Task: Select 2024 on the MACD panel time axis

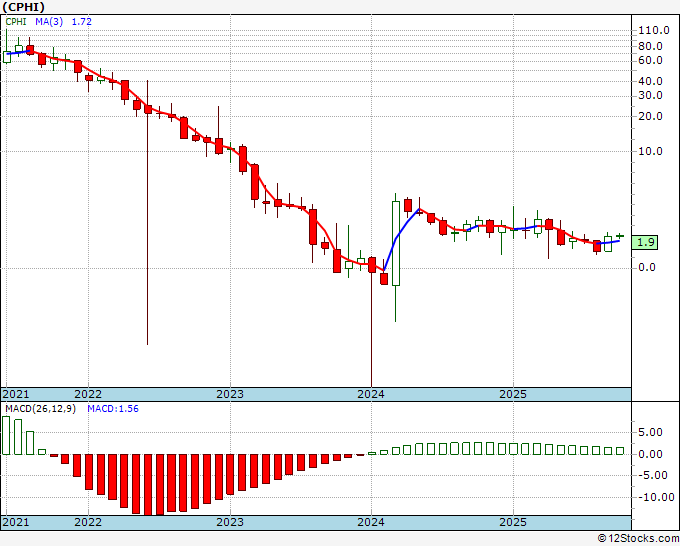Action: pos(371,522)
